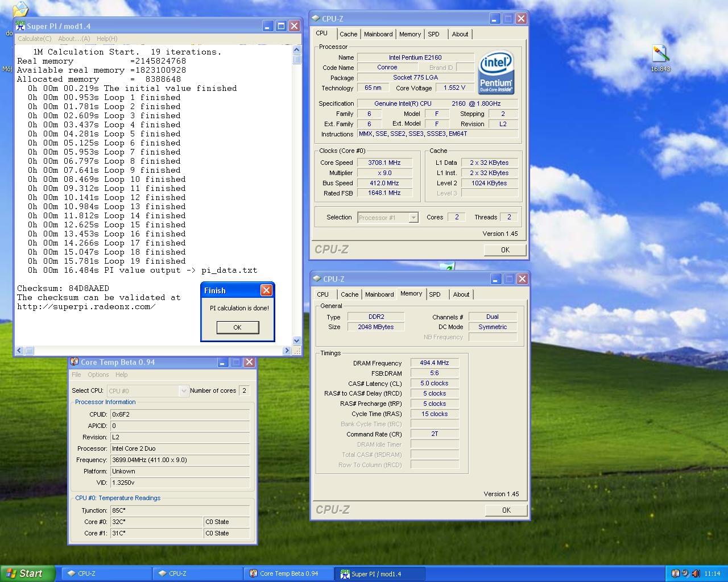Switch to SPD tab in lower CPU-Z
Image resolution: width=728 pixels, height=582 pixels.
point(435,294)
